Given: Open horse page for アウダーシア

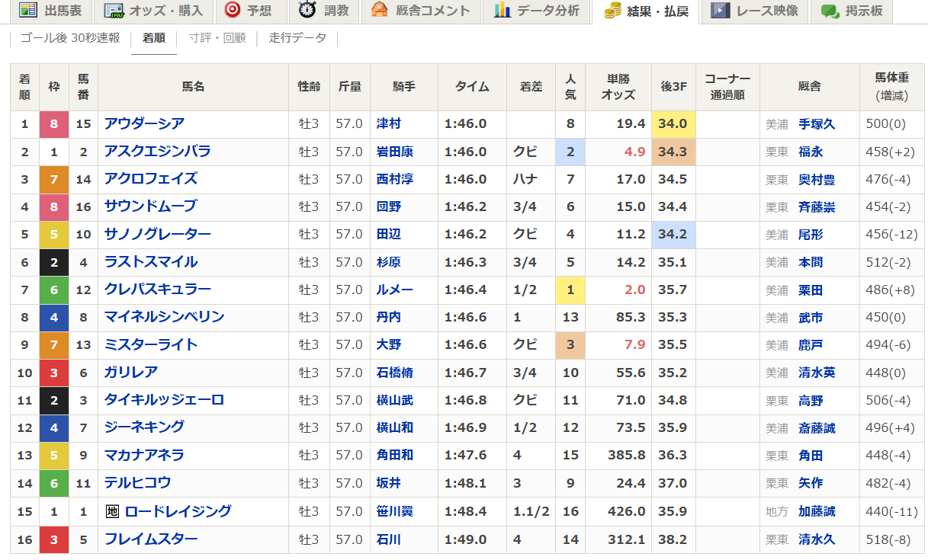Looking at the screenshot, I should (x=144, y=123).
